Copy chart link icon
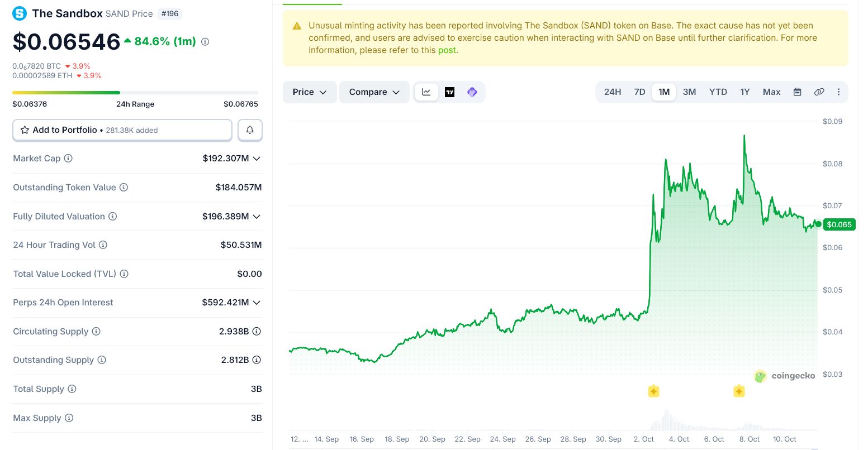The image size is (868, 450). (x=819, y=92)
